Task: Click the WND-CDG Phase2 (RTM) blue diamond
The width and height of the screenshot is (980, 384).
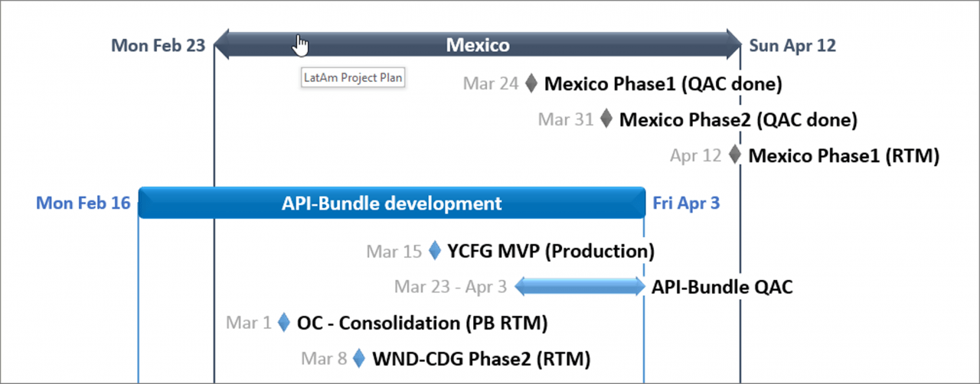Action: [359, 358]
